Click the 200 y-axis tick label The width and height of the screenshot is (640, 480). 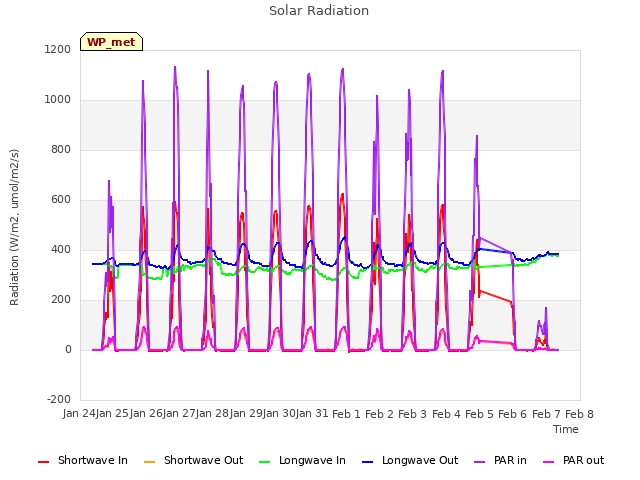click(x=61, y=300)
